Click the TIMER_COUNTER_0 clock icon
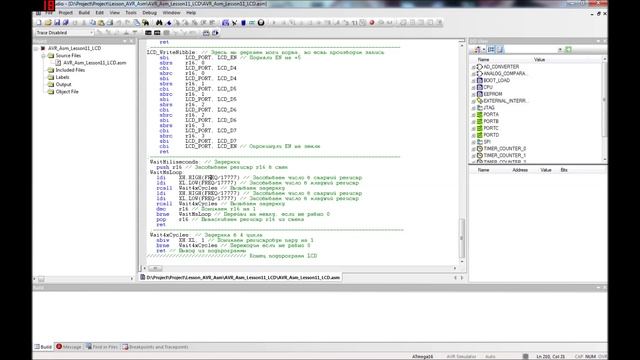640x360 pixels. point(480,149)
